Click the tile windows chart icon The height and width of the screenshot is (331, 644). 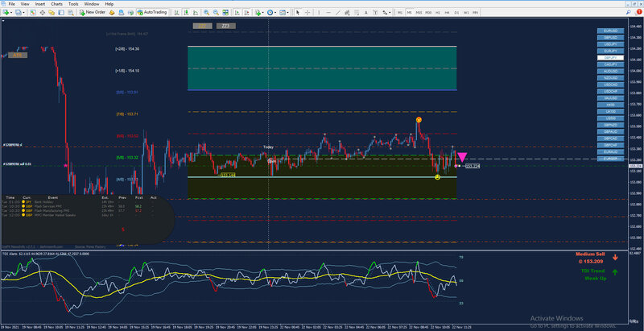tap(225, 12)
